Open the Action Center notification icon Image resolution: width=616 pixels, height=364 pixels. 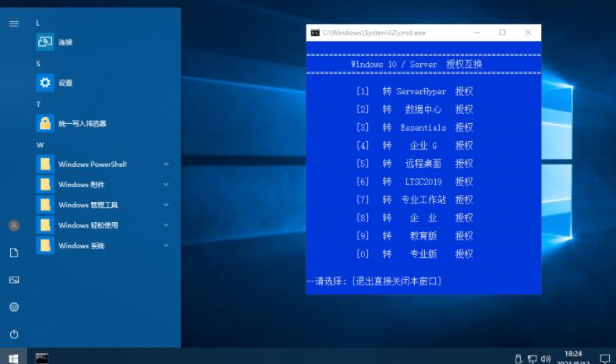(604, 358)
